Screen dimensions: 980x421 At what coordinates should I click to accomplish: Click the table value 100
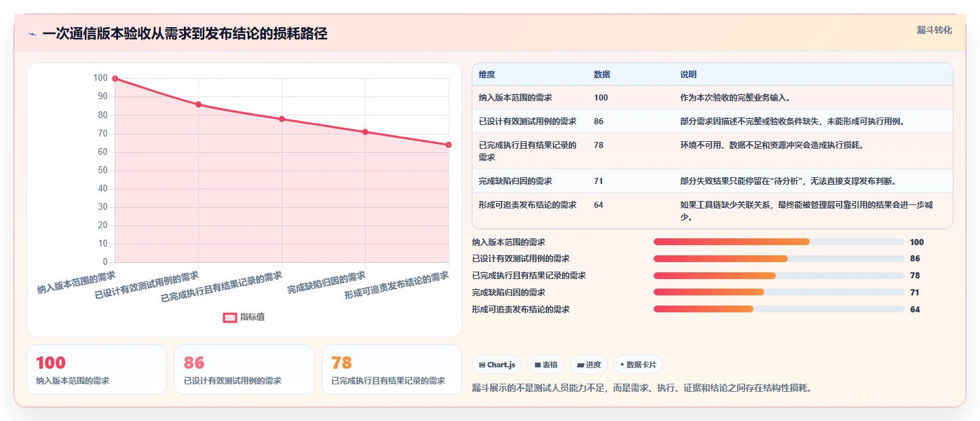pos(601,98)
